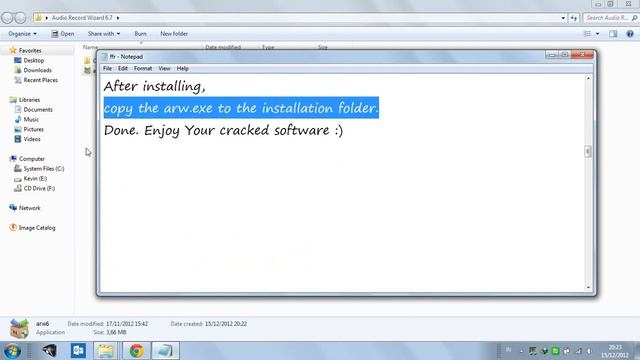This screenshot has width=640, height=360.
Task: Expand the view options dropdown arrow
Action: pyautogui.click(x=598, y=34)
